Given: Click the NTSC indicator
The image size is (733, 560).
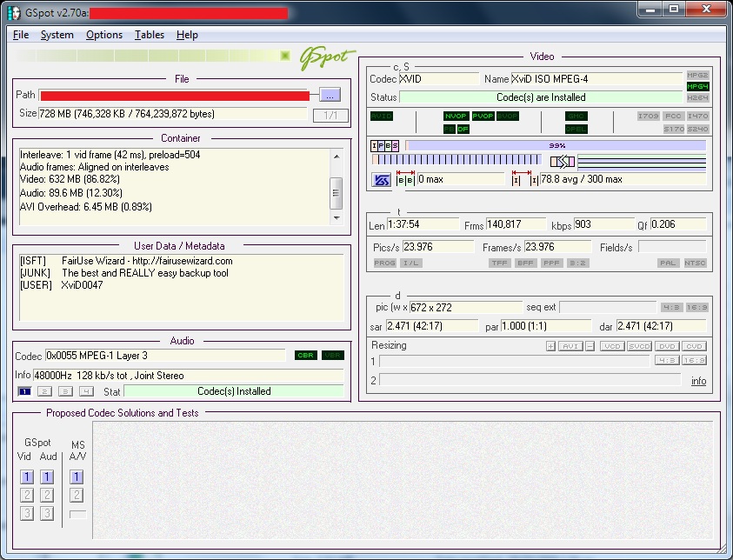Looking at the screenshot, I should tap(695, 263).
